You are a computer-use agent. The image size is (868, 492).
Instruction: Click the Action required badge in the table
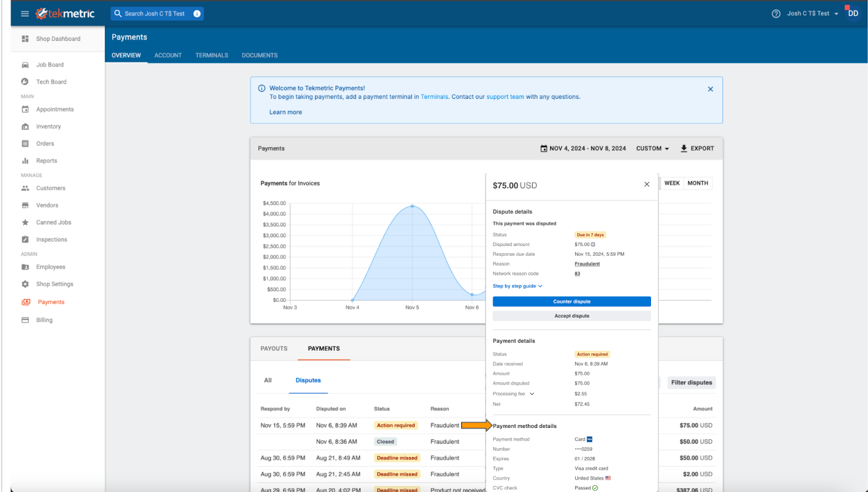pyautogui.click(x=396, y=426)
